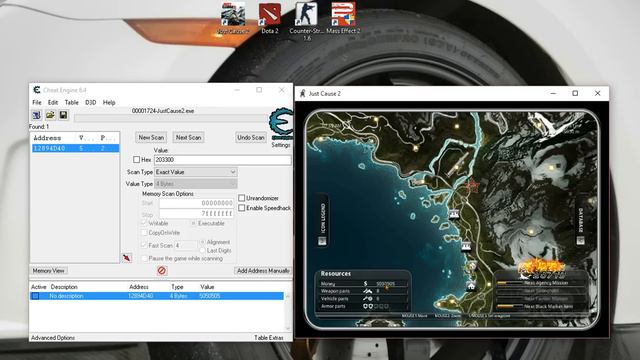The width and height of the screenshot is (640, 360).
Task: Toggle the CopyOnWrite checkbox
Action: (144, 233)
